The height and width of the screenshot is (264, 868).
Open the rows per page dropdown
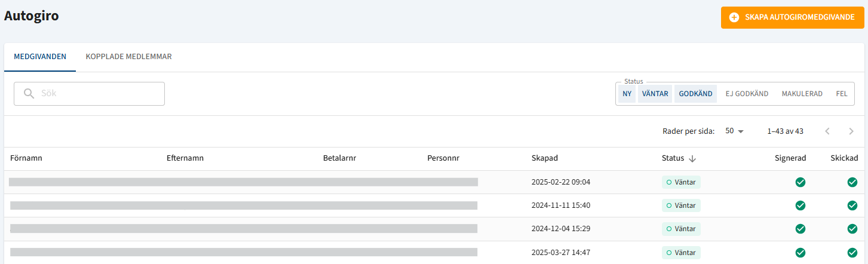[735, 131]
